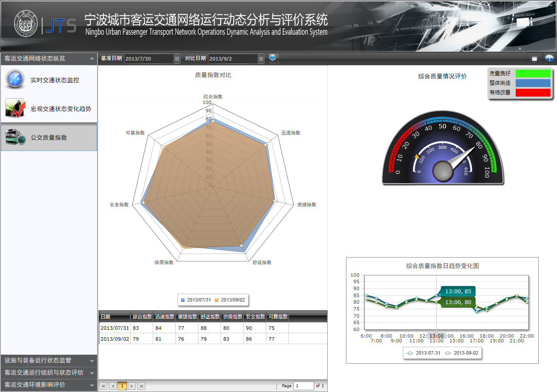Click the JTS logo in header
The height and width of the screenshot is (392, 557).
61,25
